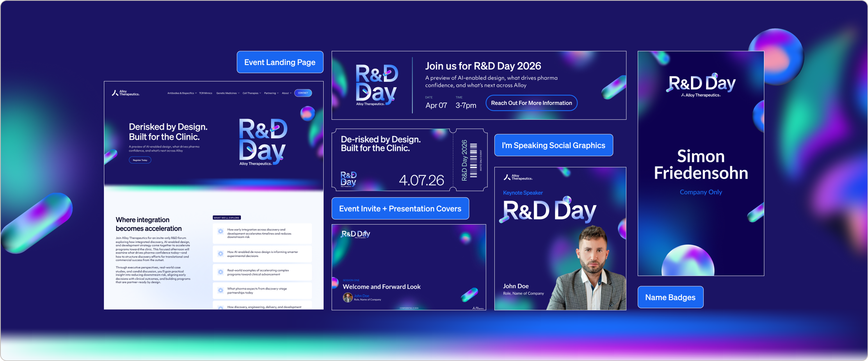Click 'Keynote Speaker' label on social graphic
The image size is (868, 361).
click(523, 193)
